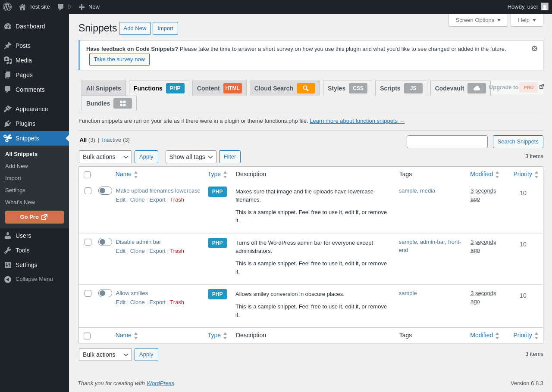The width and height of the screenshot is (552, 392).
Task: Click the Go Pro button
Action: pyautogui.click(x=34, y=217)
